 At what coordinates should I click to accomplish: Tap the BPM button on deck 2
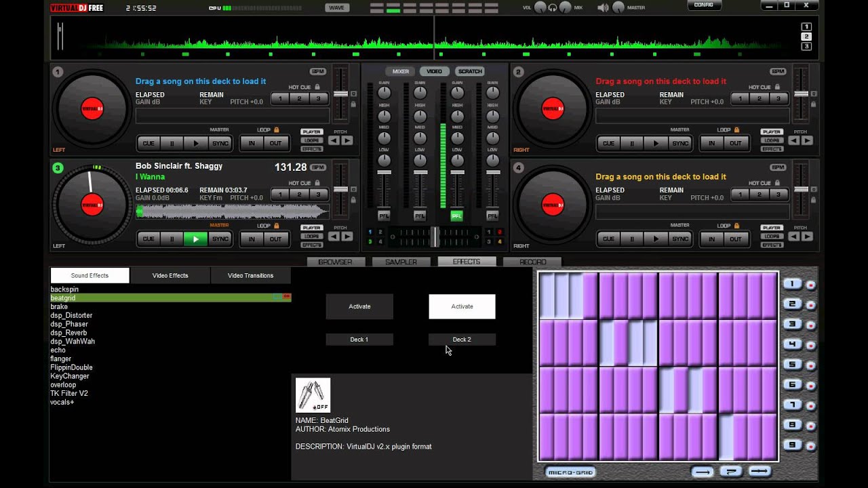[x=778, y=71]
